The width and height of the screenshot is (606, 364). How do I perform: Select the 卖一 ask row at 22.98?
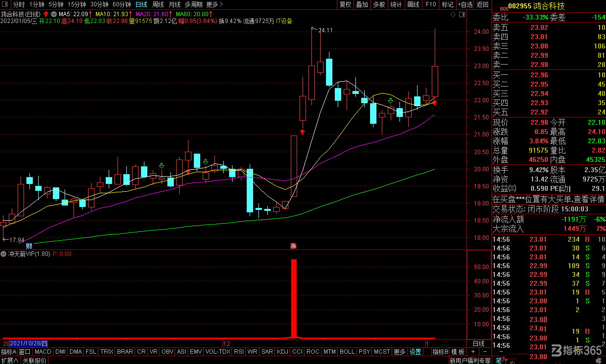pos(548,65)
